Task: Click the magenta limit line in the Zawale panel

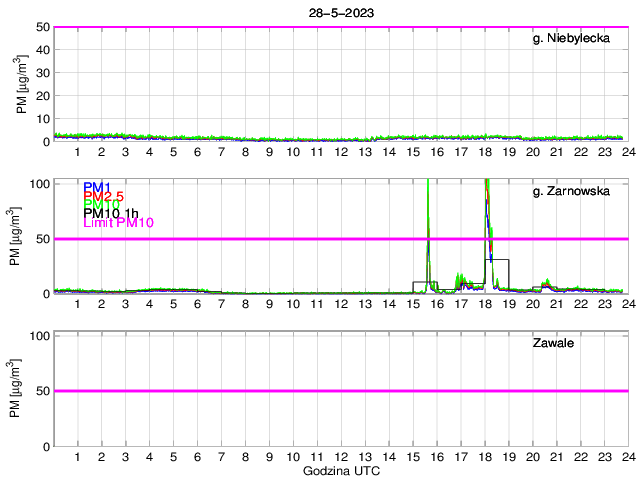Action: click(x=341, y=391)
